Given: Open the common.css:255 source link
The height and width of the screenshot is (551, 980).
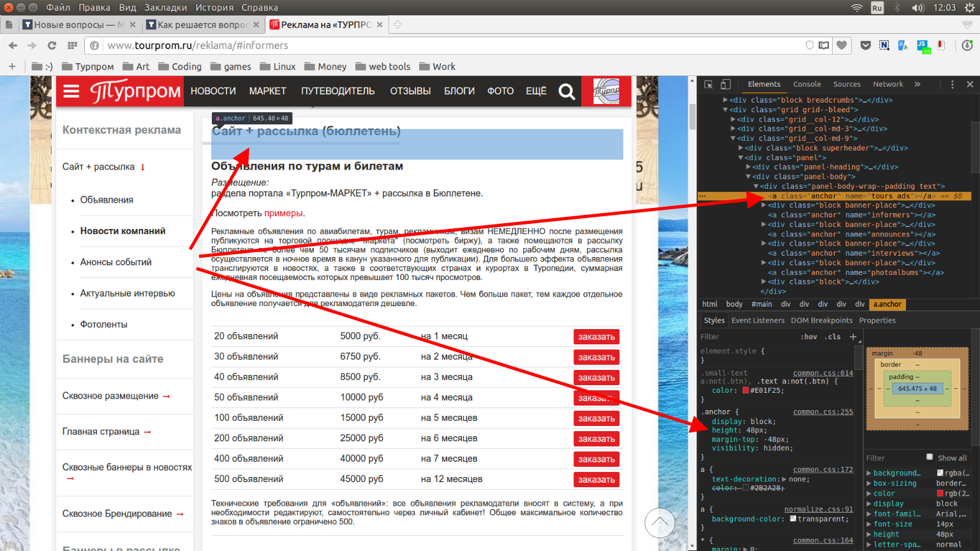Looking at the screenshot, I should pos(822,412).
